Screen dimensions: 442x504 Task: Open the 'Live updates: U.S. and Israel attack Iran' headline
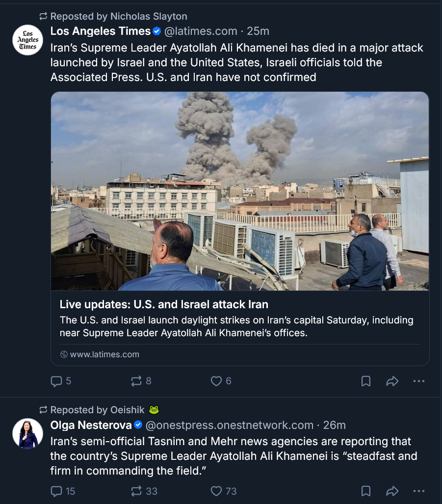coord(164,304)
